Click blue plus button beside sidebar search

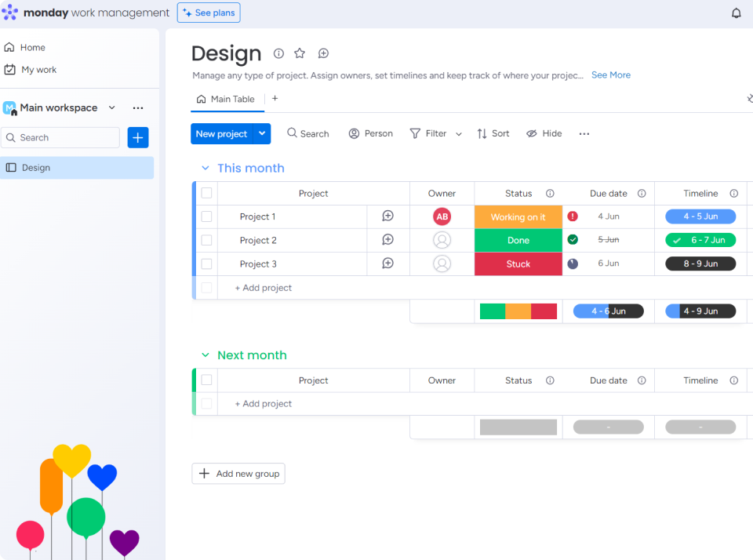138,137
